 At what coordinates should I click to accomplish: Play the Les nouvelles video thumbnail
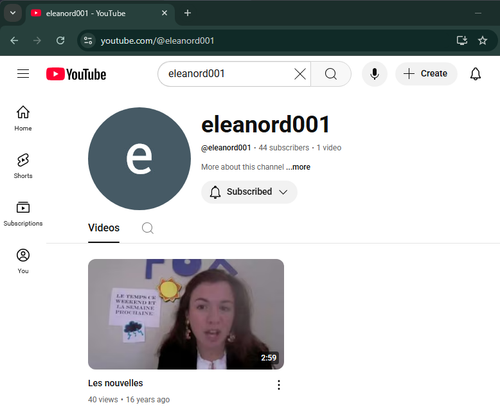186,314
